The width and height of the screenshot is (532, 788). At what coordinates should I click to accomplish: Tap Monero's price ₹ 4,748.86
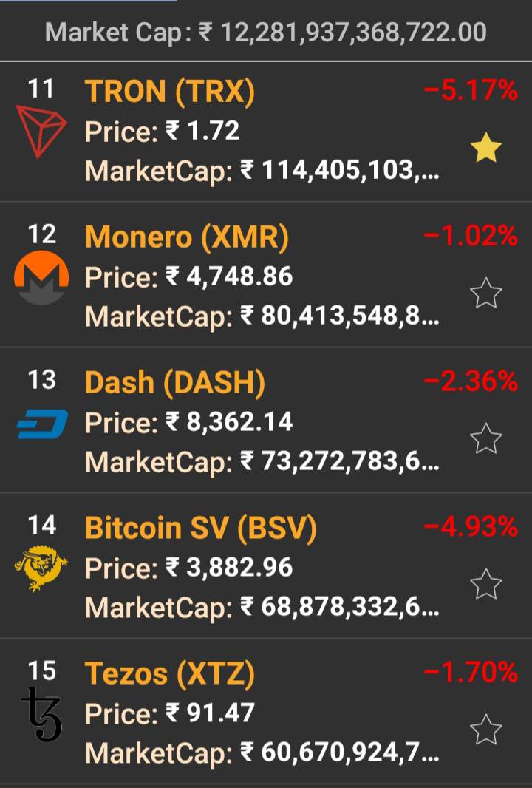point(229,277)
